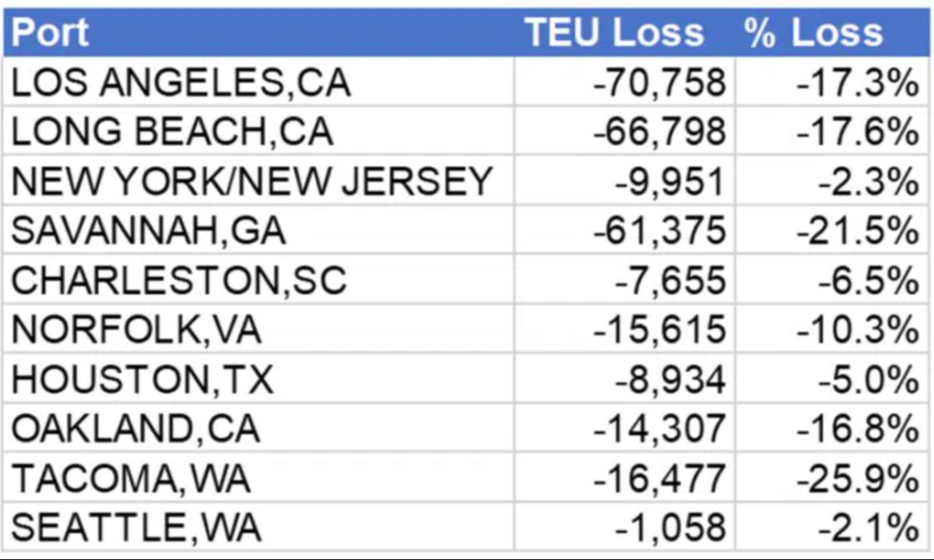Select the SAVANNAH,GA port cell

pyautogui.click(x=149, y=231)
